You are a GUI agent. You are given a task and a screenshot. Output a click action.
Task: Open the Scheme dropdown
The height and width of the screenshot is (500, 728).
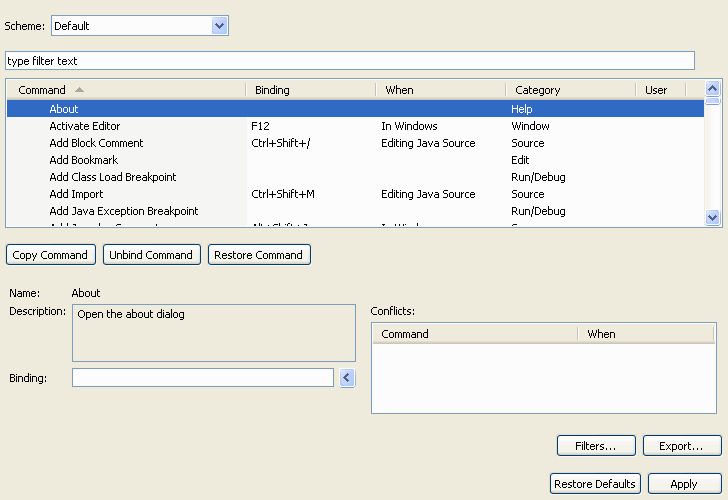tap(220, 26)
